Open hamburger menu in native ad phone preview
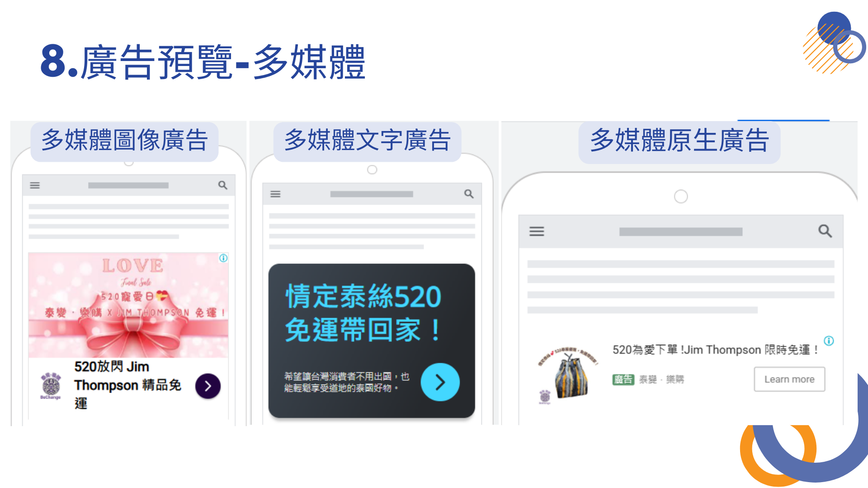The width and height of the screenshot is (868, 488). (x=537, y=231)
